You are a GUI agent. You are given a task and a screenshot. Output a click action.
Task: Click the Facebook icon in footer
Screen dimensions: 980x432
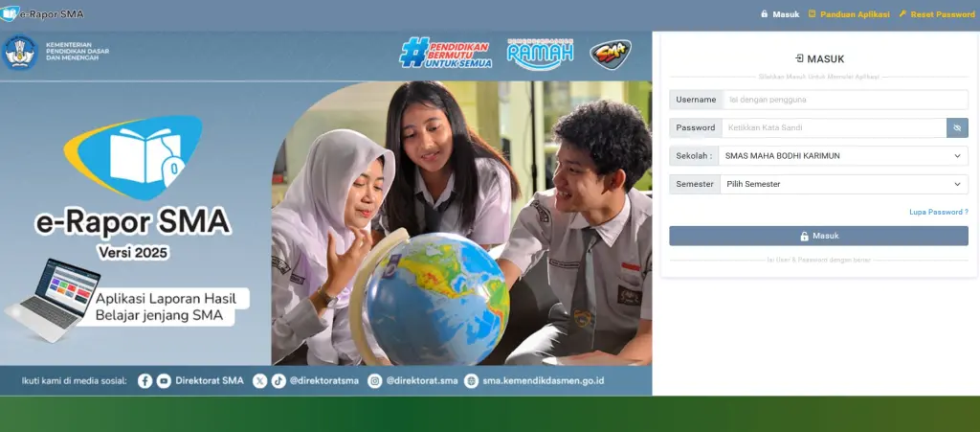click(145, 380)
